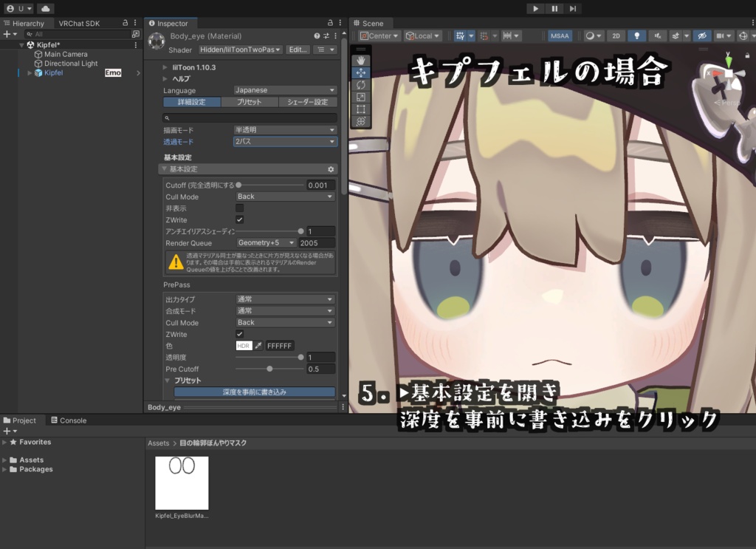Open Body_eye material context menu

point(335,35)
